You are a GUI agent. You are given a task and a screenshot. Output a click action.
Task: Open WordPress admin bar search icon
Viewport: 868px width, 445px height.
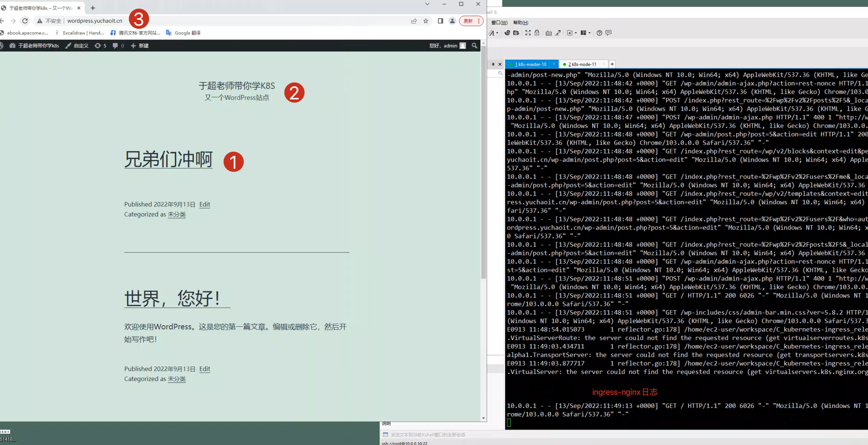(x=474, y=45)
